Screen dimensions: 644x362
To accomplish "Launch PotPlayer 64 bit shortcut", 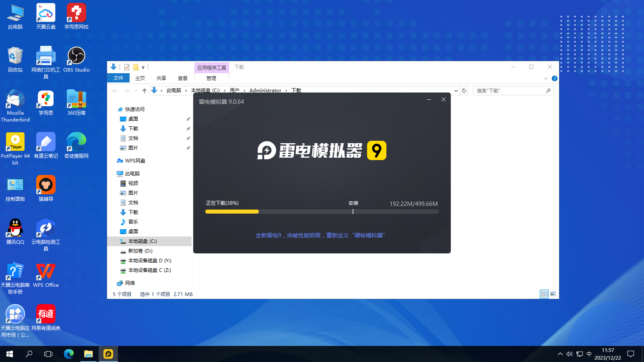I will [15, 149].
